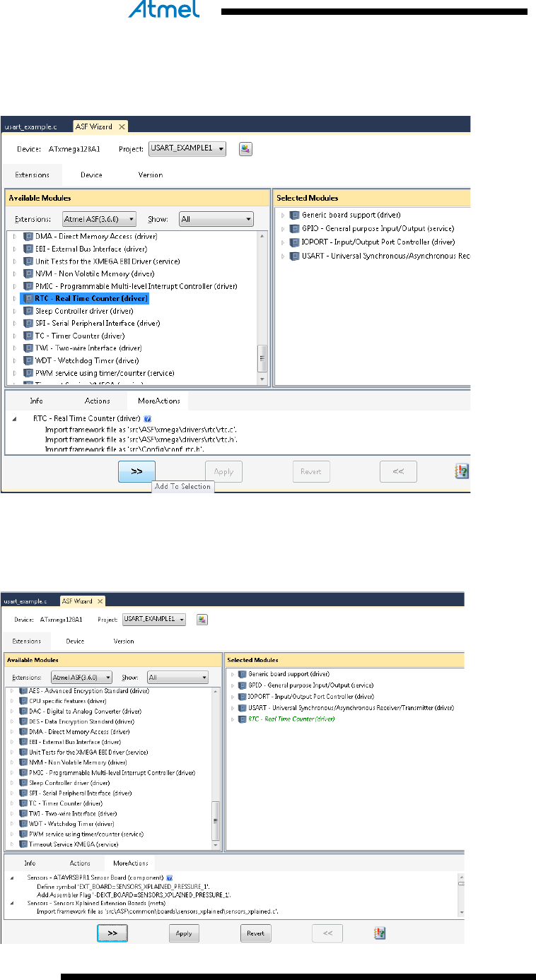This screenshot has width=536, height=980.
Task: Click book icon beside << button, green-RTC wizard
Action: click(x=380, y=933)
